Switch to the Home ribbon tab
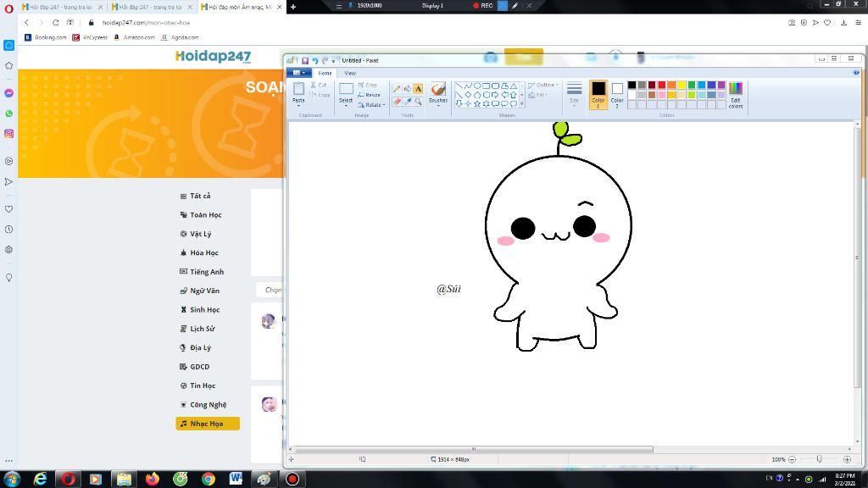 325,73
